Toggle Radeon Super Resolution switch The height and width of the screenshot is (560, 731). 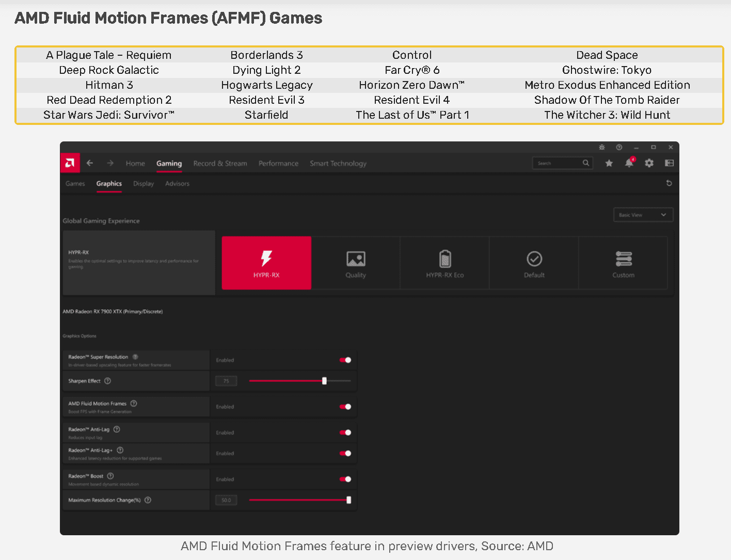(345, 360)
